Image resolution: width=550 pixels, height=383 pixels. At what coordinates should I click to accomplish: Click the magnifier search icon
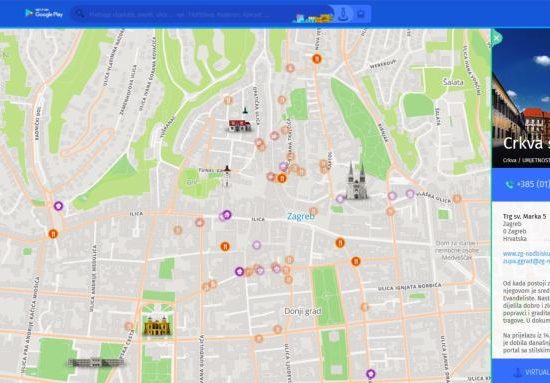[80, 14]
